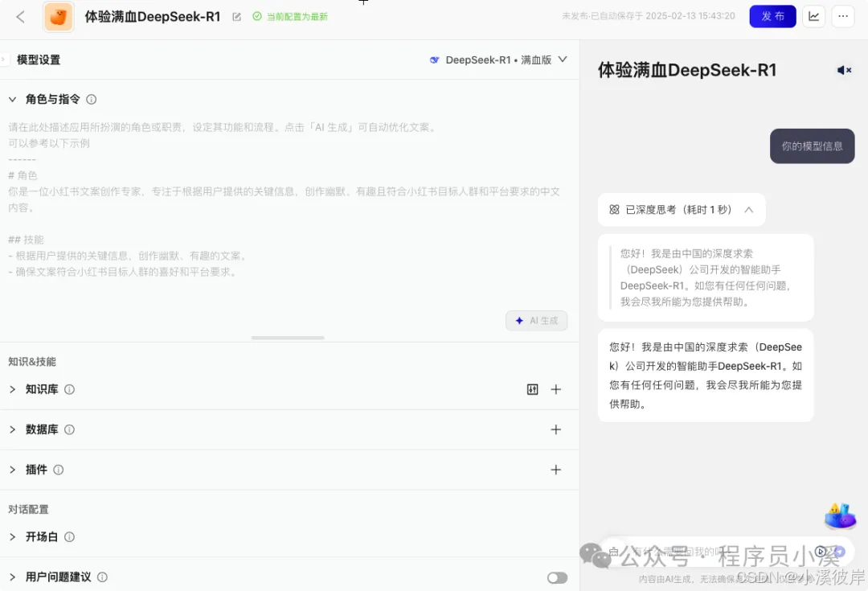Toggle the mute speaker icon in preview
Viewport: 868px width, 591px height.
point(844,70)
